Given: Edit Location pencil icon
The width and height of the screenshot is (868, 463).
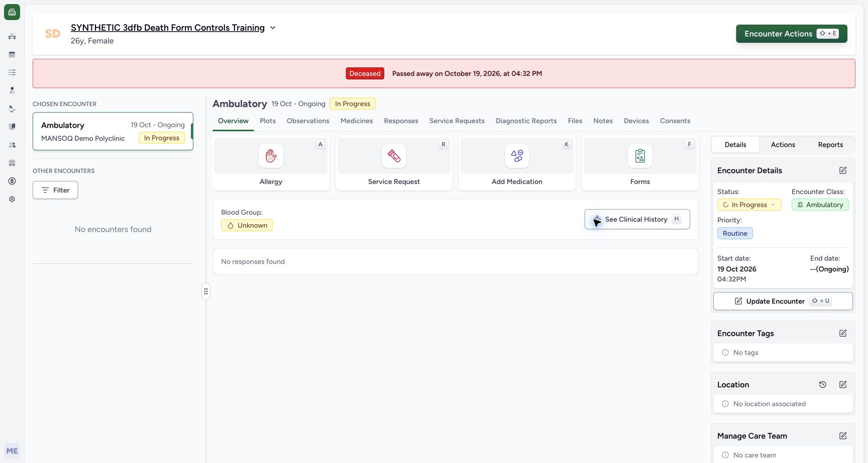Looking at the screenshot, I should [843, 385].
